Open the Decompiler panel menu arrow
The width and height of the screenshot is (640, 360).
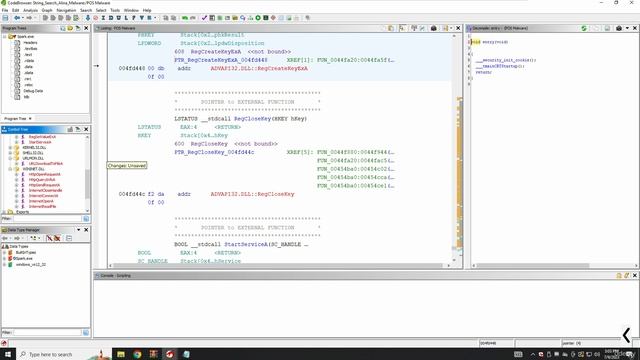(627, 28)
